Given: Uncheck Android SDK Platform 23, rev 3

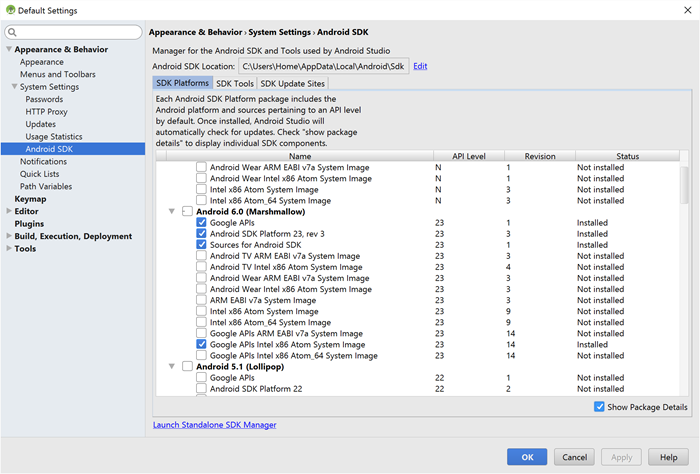Looking at the screenshot, I should click(x=201, y=233).
